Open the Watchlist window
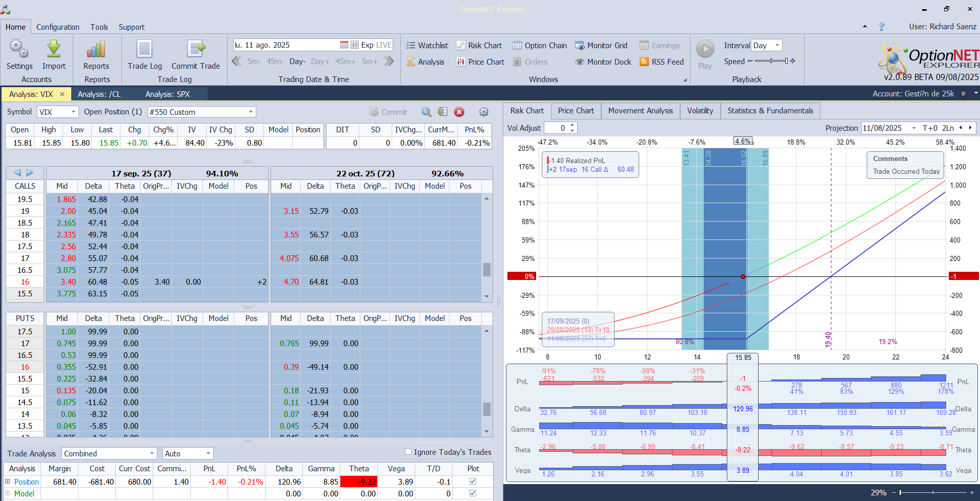Viewport: 980px width, 501px height. [427, 46]
